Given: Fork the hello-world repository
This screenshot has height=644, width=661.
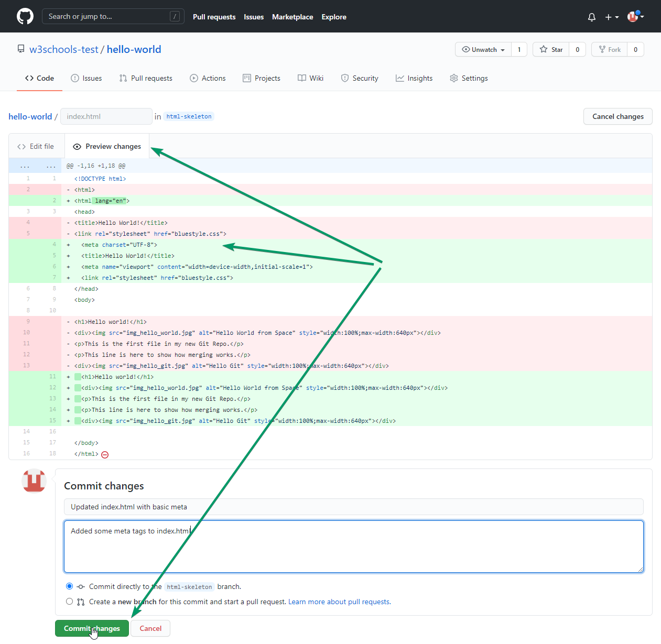Looking at the screenshot, I should point(610,50).
